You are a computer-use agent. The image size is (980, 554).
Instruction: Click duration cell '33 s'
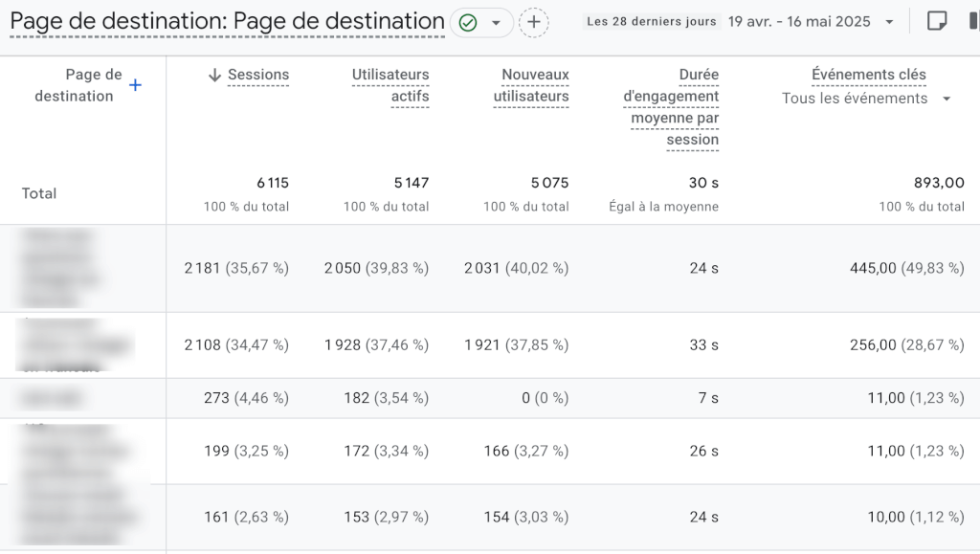[703, 345]
